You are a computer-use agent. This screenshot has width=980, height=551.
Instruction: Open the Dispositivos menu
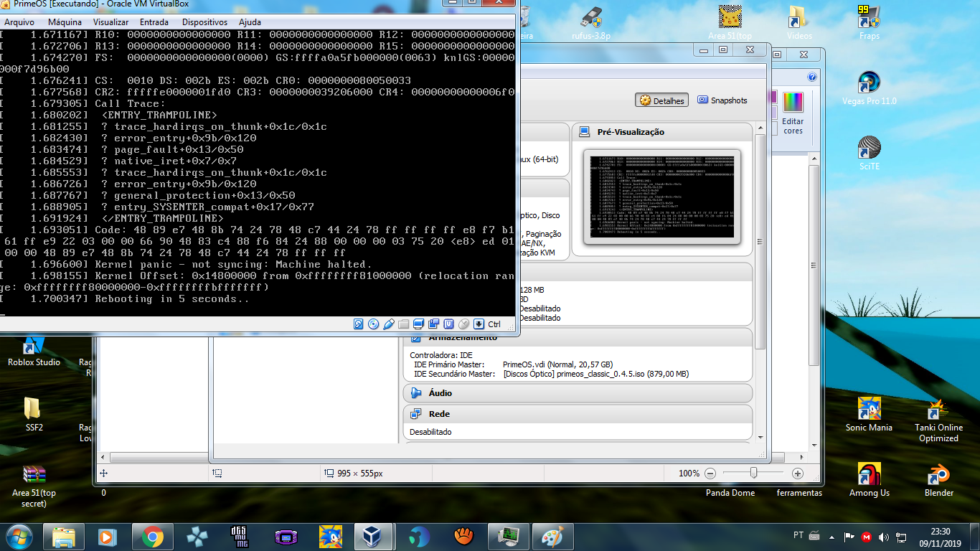pyautogui.click(x=204, y=22)
